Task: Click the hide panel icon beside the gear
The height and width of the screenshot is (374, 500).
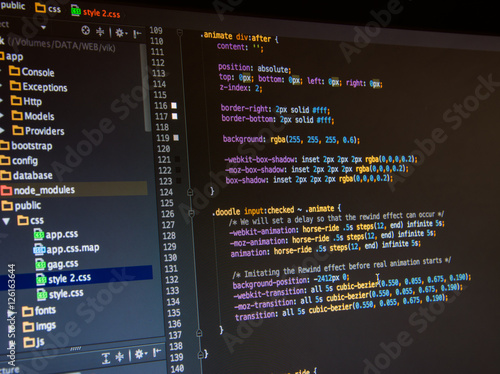Action: pos(137,33)
